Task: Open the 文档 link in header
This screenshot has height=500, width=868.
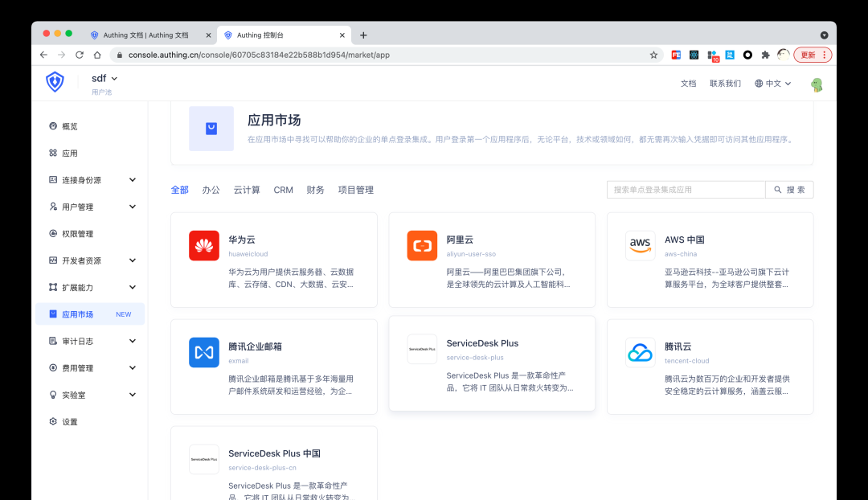Action: point(688,83)
